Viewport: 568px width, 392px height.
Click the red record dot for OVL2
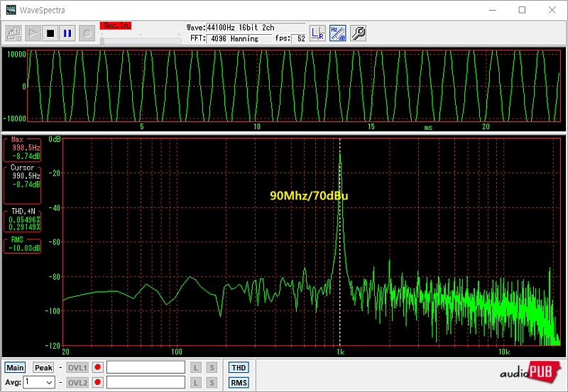(x=97, y=383)
